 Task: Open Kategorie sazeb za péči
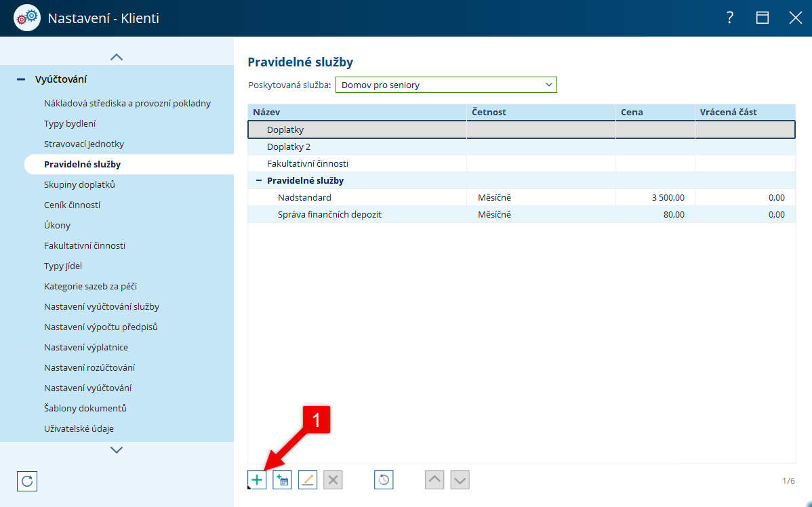(91, 287)
